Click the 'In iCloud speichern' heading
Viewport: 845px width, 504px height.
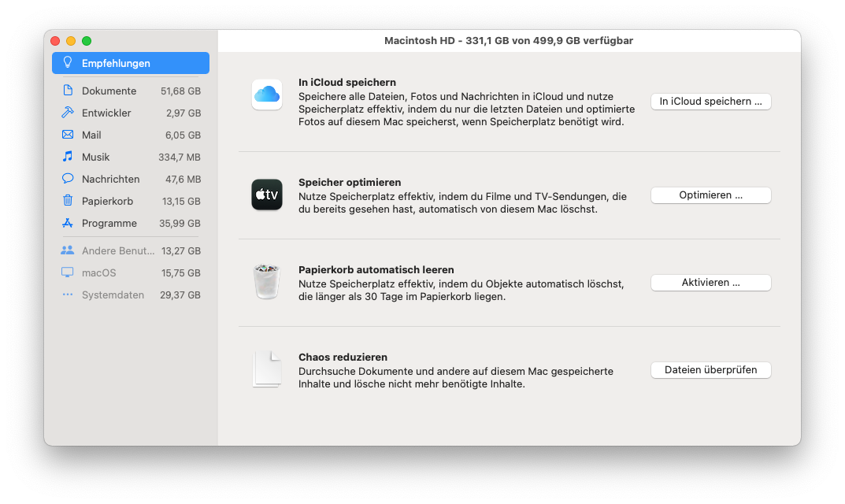[347, 83]
